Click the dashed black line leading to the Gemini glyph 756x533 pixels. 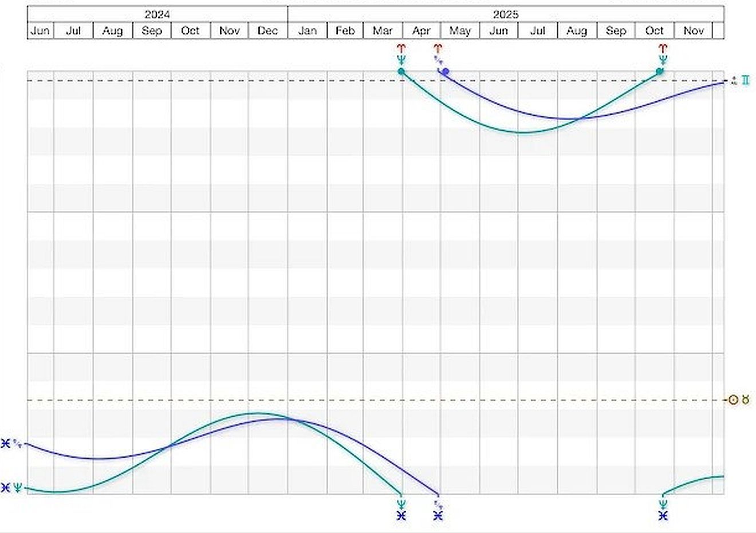[x=376, y=81]
